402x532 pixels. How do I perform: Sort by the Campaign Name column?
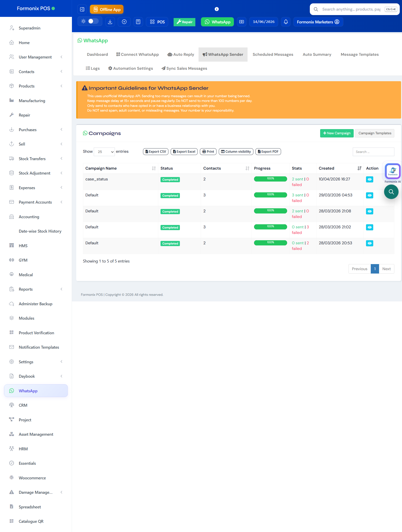click(121, 168)
